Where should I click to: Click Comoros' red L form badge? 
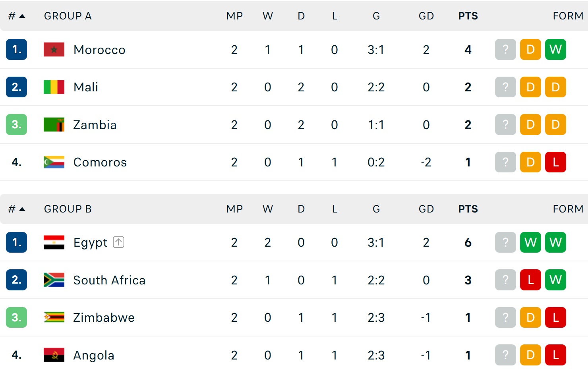[x=555, y=162]
